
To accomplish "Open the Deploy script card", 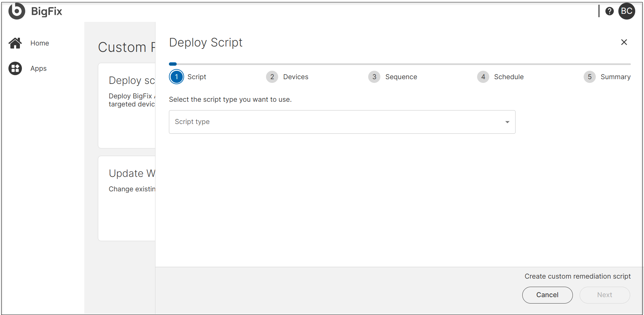I will coord(128,105).
